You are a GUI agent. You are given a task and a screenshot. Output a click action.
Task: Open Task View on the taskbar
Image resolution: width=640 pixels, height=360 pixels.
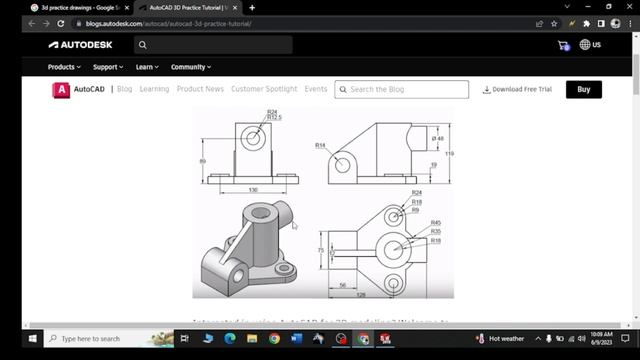coord(184,338)
